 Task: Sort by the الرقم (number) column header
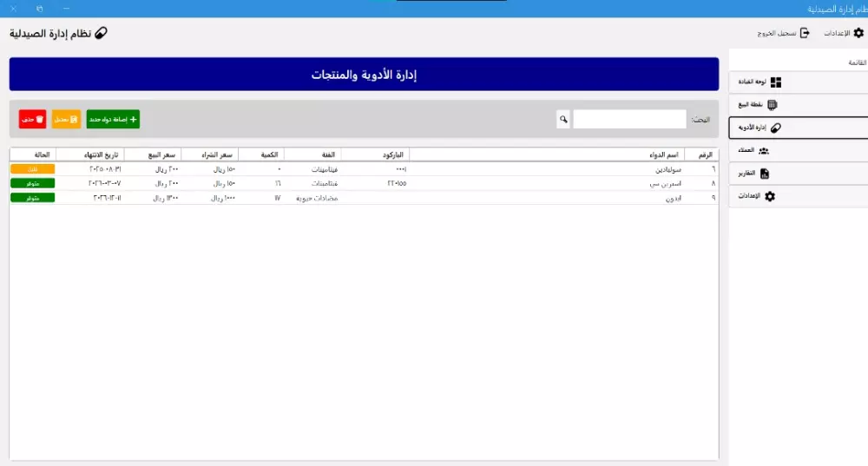tap(701, 155)
